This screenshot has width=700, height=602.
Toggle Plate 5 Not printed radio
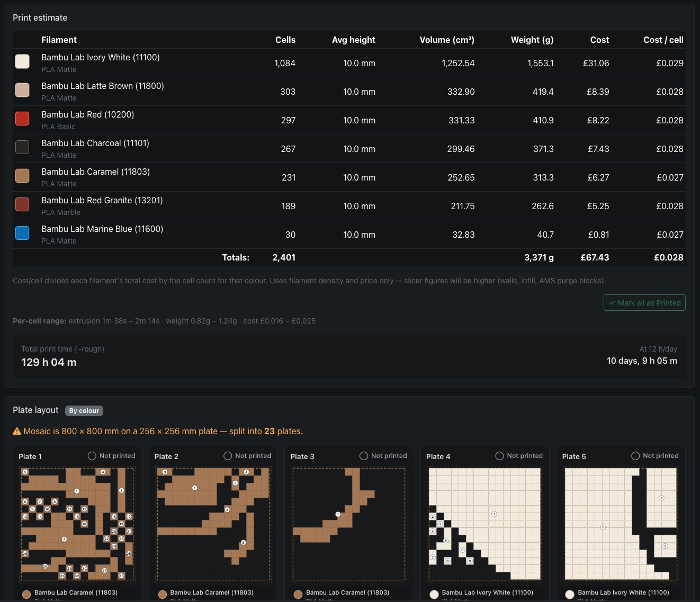635,456
